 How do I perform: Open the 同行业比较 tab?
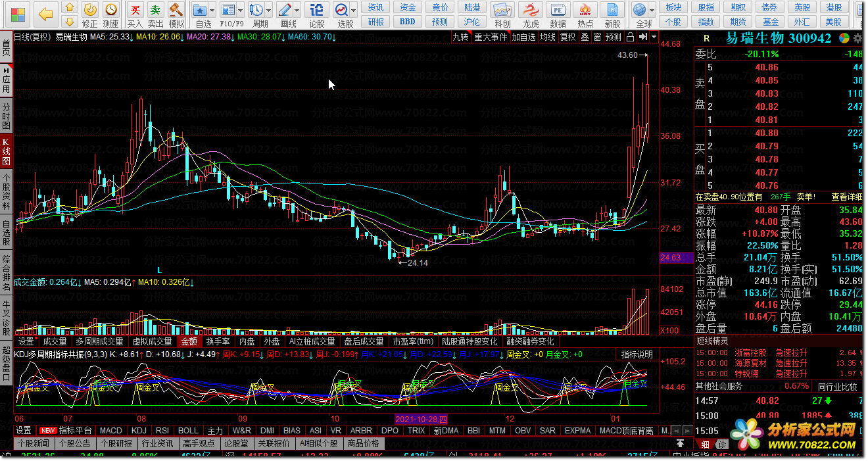pos(838,386)
